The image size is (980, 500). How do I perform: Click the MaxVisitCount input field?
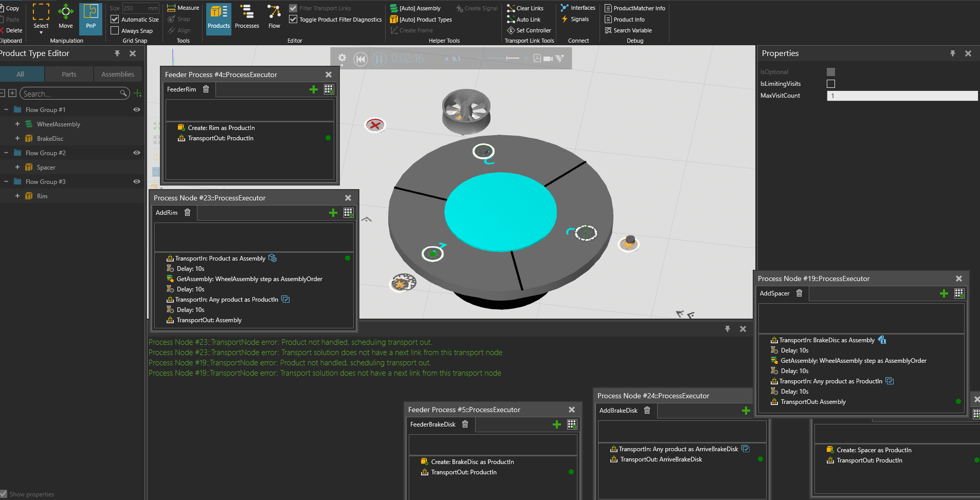901,96
